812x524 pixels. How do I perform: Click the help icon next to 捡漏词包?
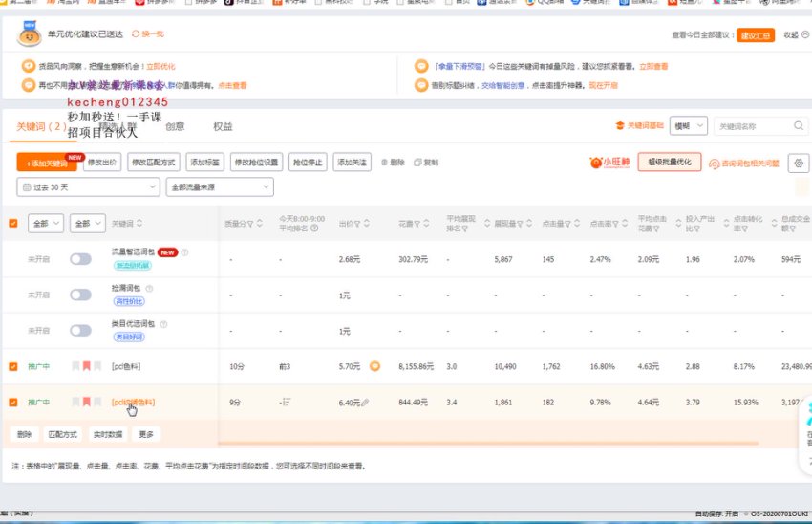coord(149,288)
